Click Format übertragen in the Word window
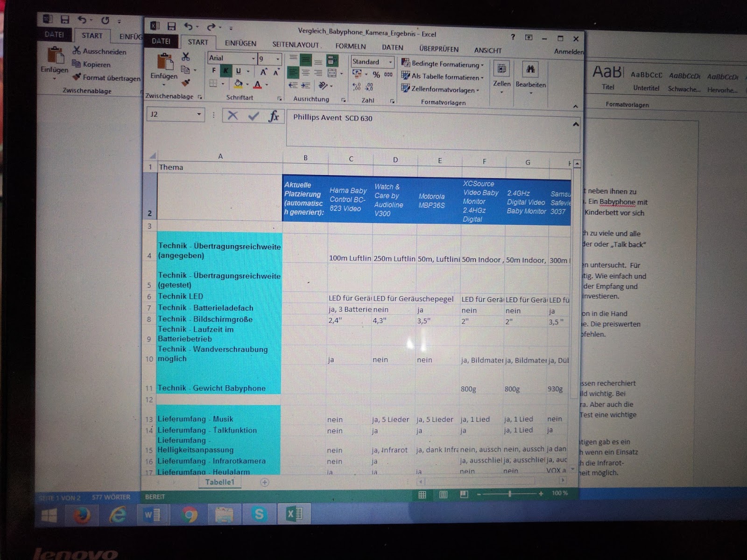The width and height of the screenshot is (747, 560). pyautogui.click(x=106, y=77)
